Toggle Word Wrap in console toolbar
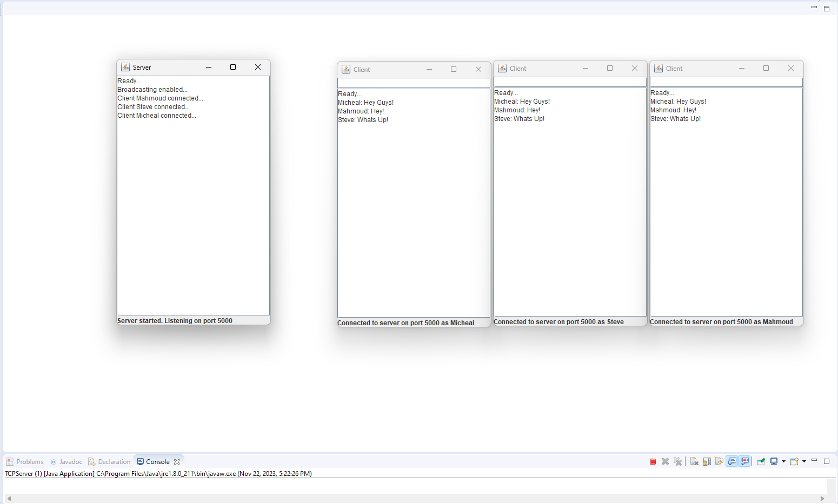 click(x=719, y=461)
